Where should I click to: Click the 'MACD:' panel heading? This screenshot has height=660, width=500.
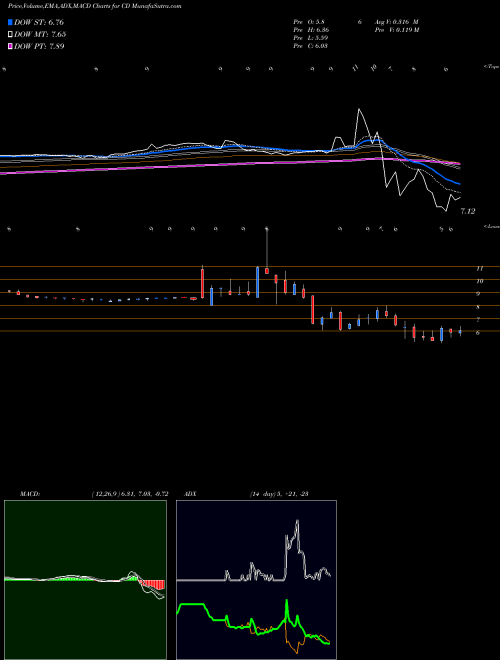[30, 494]
